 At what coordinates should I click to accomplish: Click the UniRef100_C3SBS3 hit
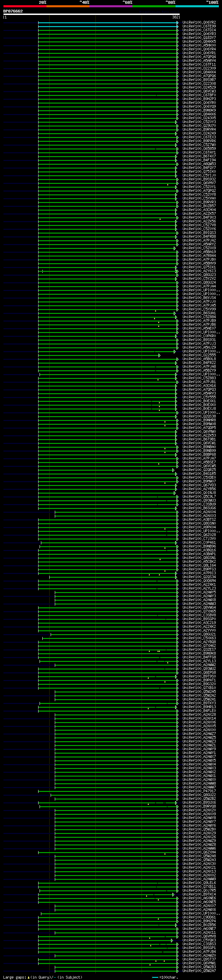click(199, 944)
